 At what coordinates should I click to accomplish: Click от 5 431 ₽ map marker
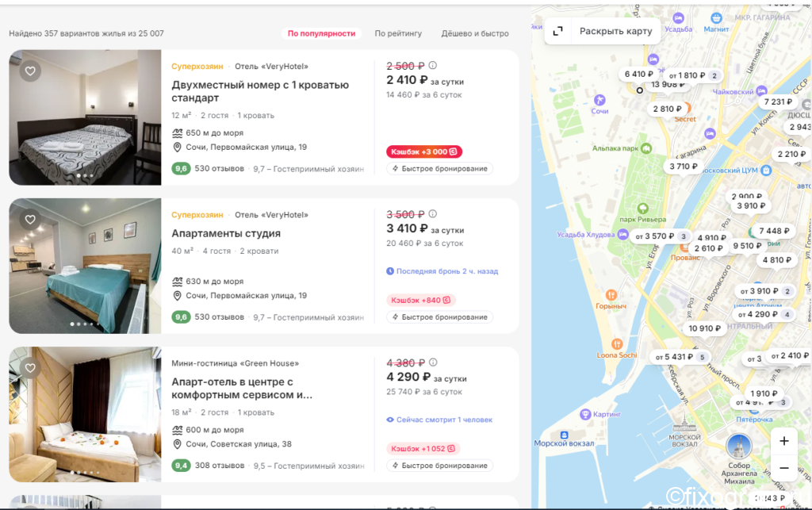680,357
